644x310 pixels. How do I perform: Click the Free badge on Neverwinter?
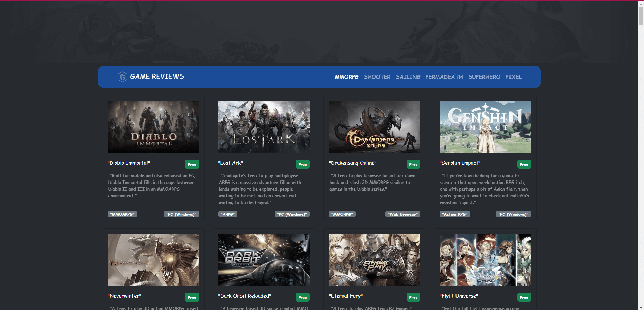pyautogui.click(x=192, y=297)
